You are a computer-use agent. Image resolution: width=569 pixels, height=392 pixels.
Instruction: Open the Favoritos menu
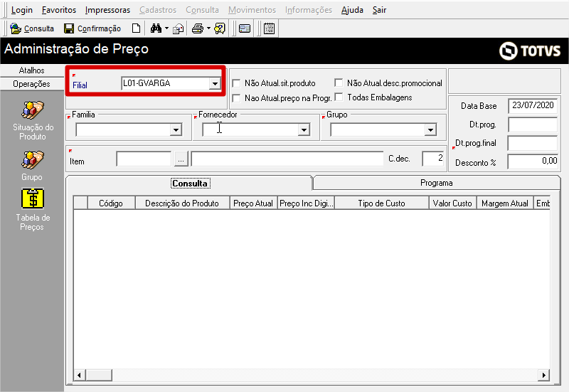click(x=59, y=10)
